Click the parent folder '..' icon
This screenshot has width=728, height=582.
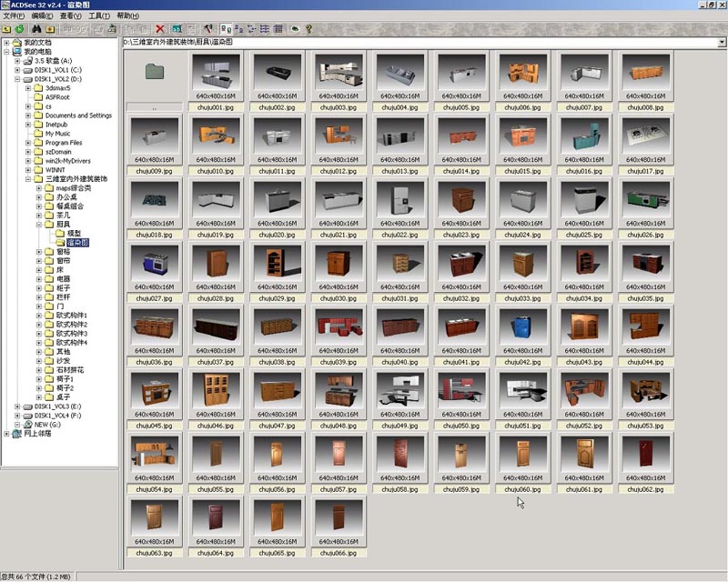point(155,71)
